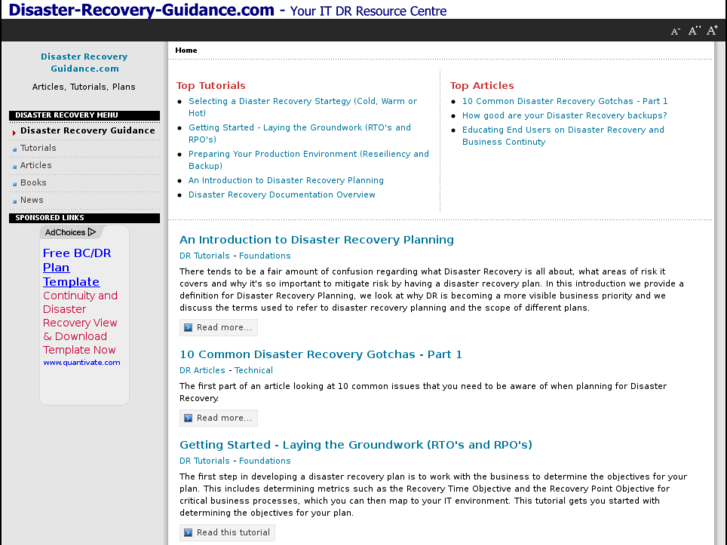Screen dimensions: 727x545
Task: Click Read more under Introduction article
Action: (218, 327)
